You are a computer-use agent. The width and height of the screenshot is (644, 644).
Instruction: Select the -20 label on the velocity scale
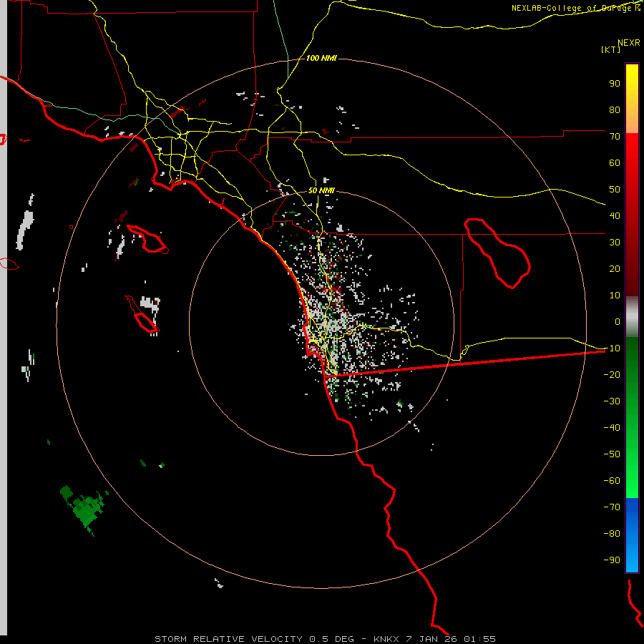tap(612, 374)
